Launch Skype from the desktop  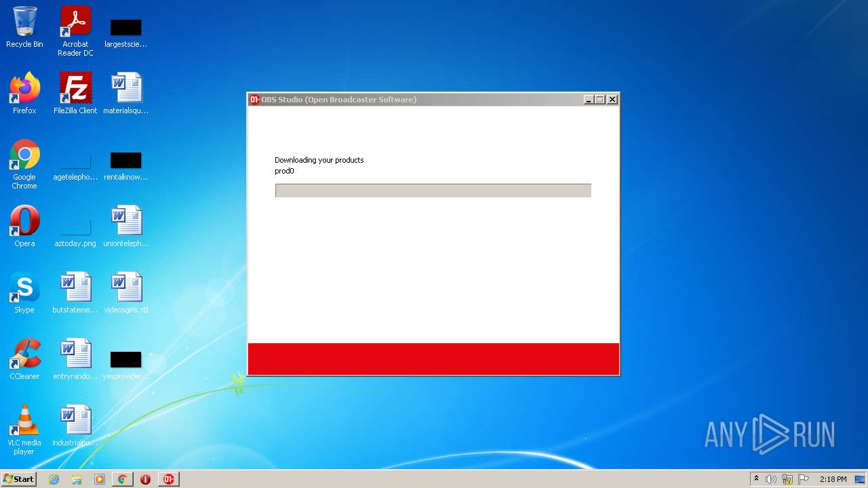coord(24,293)
